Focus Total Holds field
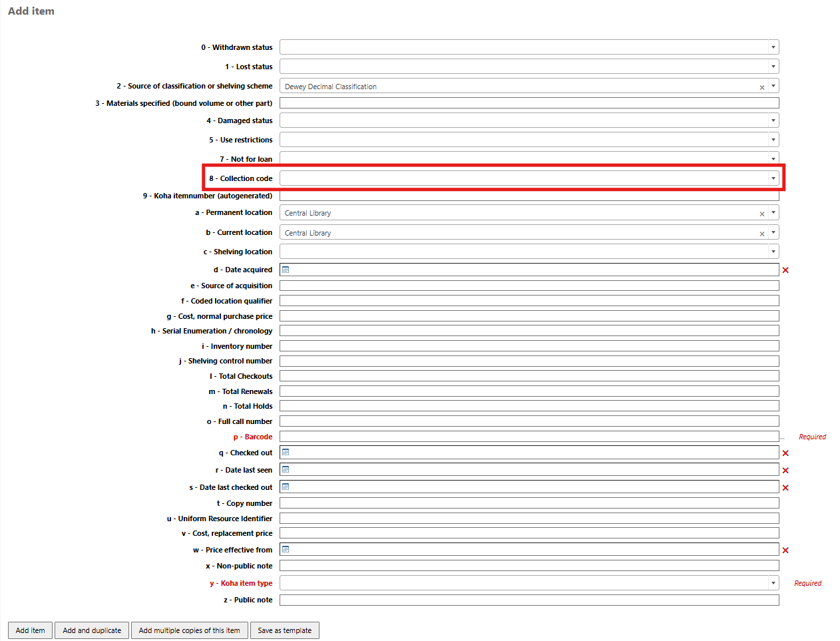Screen dimensions: 840x641 click(x=529, y=406)
